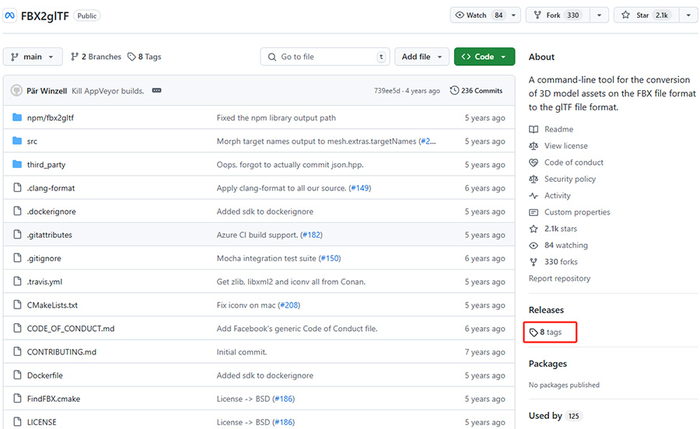Screen dimensions: 700x429
Task: Click the Go to file search field
Action: click(x=325, y=57)
